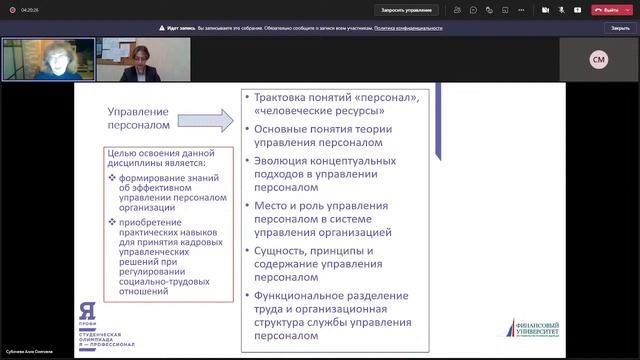Select the man in suit video thumbnail
Screen dimensions: 640x360
pos(143,60)
